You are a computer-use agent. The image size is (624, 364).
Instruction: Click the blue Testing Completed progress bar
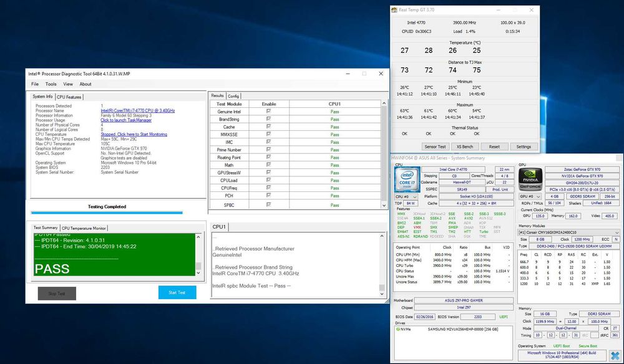[x=107, y=213]
